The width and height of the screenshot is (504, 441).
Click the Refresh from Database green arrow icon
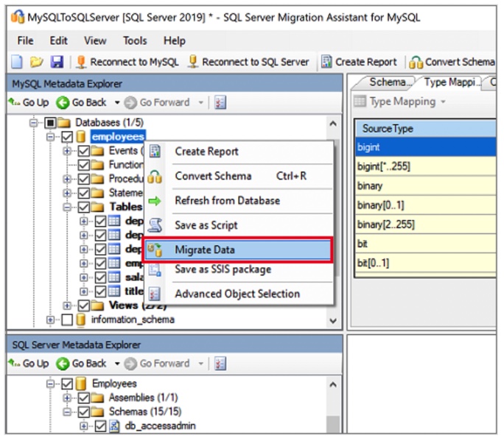pos(155,201)
